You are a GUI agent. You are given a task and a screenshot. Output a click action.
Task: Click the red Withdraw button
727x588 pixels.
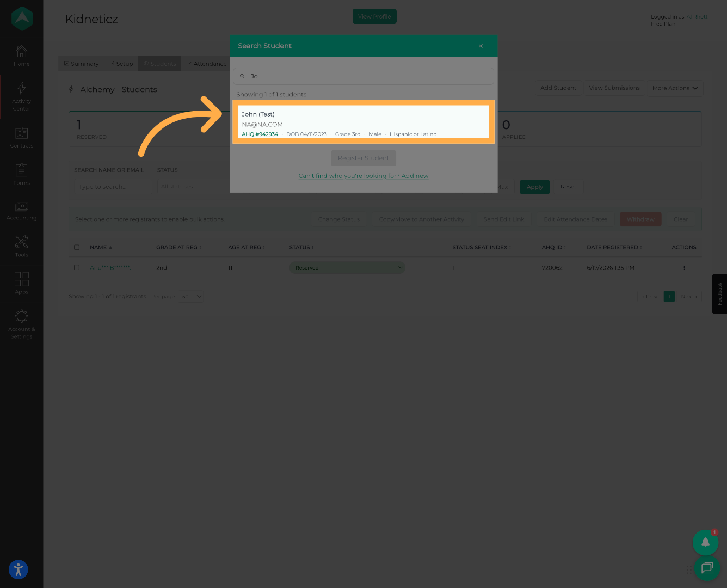click(x=640, y=219)
